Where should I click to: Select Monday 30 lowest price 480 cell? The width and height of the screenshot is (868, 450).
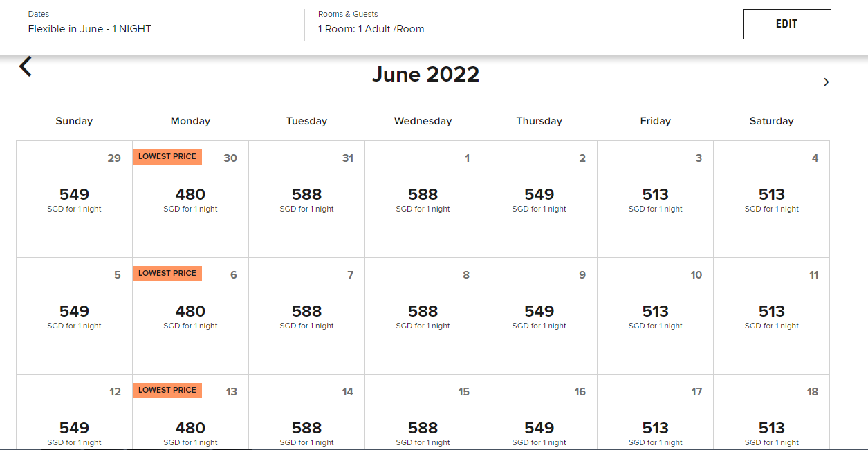[190, 199]
